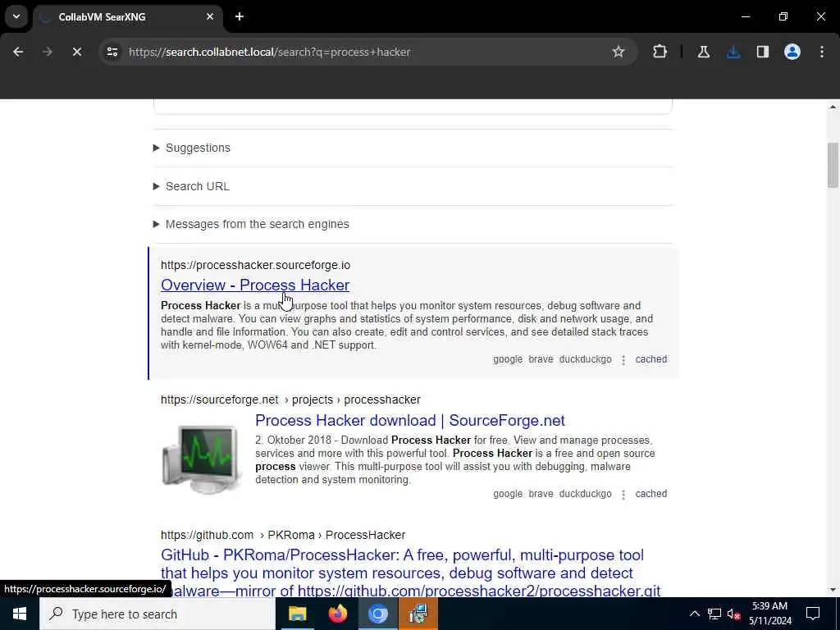Click the brave engine tag of Overview result
The height and width of the screenshot is (630, 840).
(541, 359)
